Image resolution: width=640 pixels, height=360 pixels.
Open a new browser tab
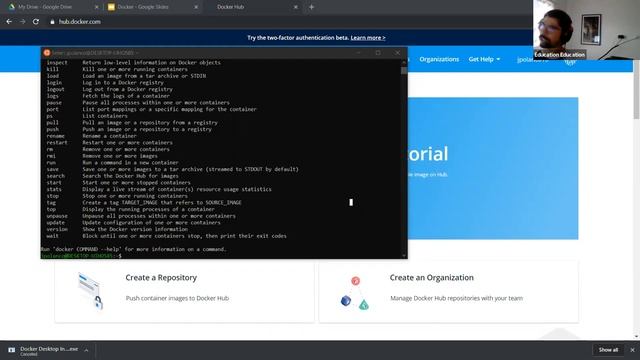pyautogui.click(x=311, y=7)
